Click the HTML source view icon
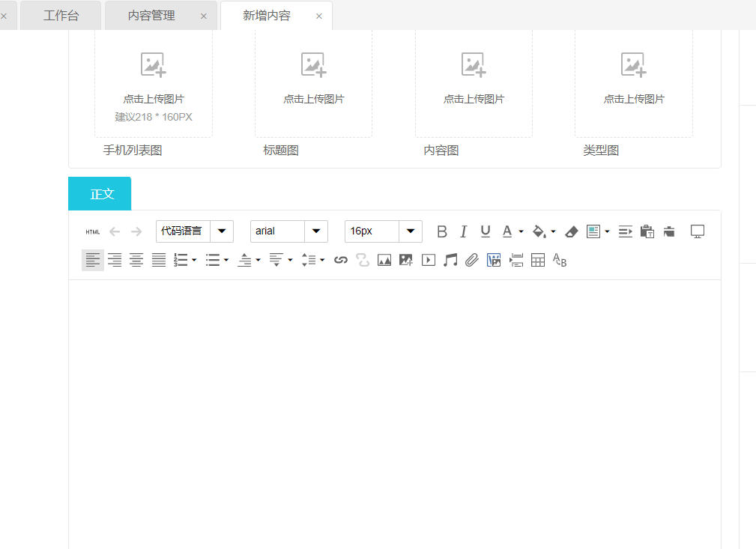Image resolution: width=756 pixels, height=549 pixels. pyautogui.click(x=92, y=232)
